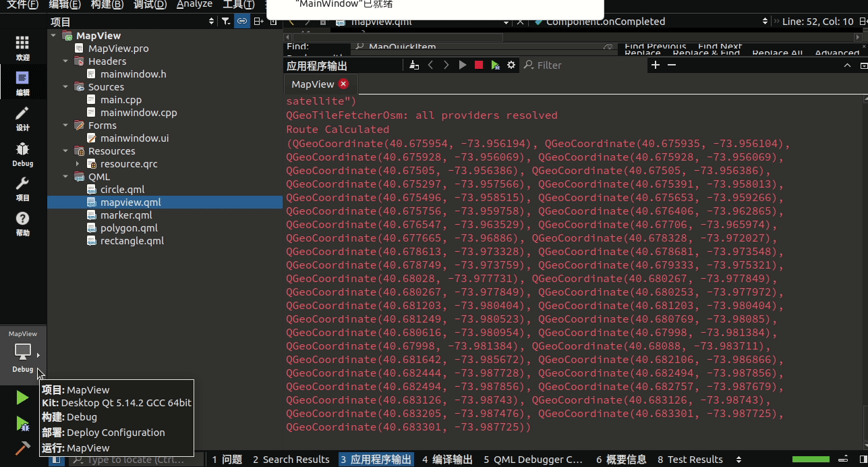Click the split panel icon in project header
The image size is (868, 467).
point(258,22)
